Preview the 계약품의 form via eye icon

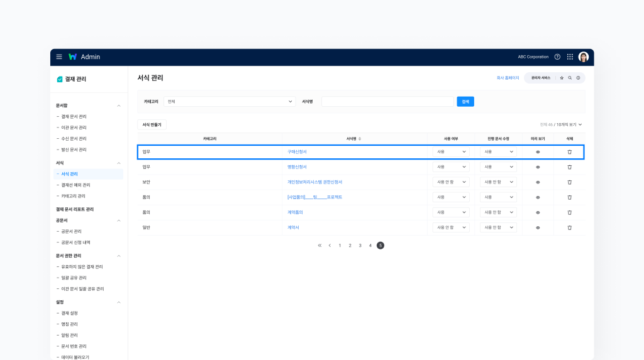tap(538, 212)
